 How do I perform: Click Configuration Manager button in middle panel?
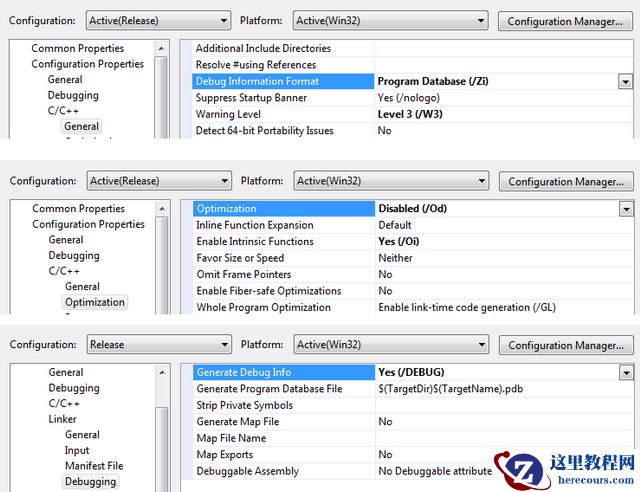pos(566,181)
